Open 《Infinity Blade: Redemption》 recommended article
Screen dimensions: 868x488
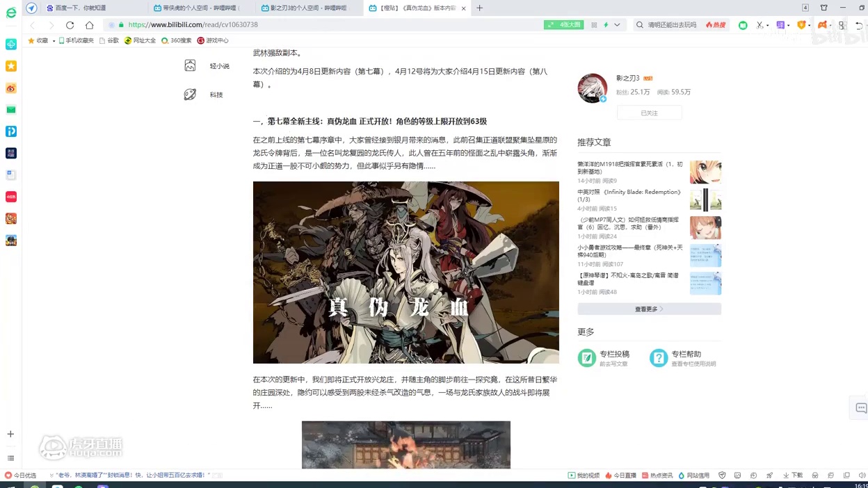[x=629, y=195]
